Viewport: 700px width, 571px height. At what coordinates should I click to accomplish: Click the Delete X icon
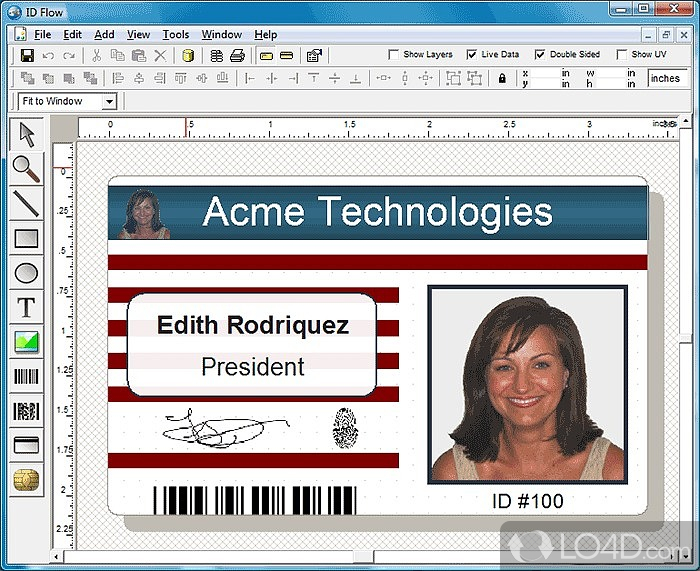(160, 55)
